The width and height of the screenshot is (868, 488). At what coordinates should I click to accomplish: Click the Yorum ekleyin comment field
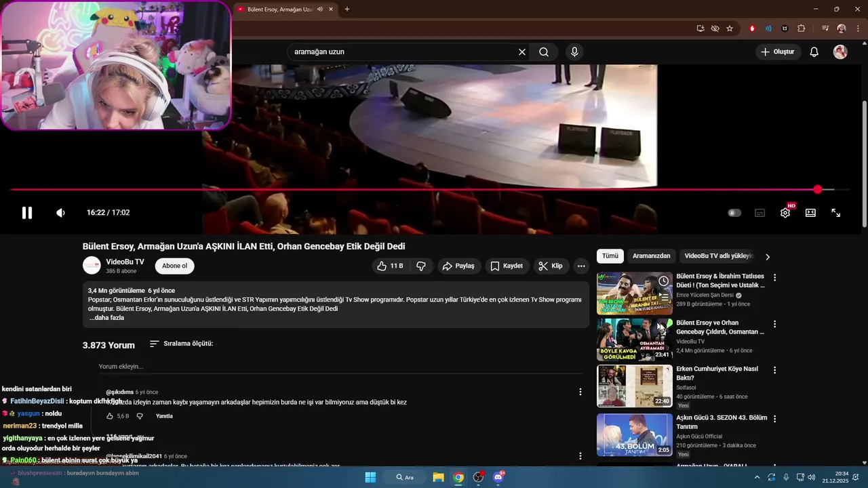click(x=340, y=367)
